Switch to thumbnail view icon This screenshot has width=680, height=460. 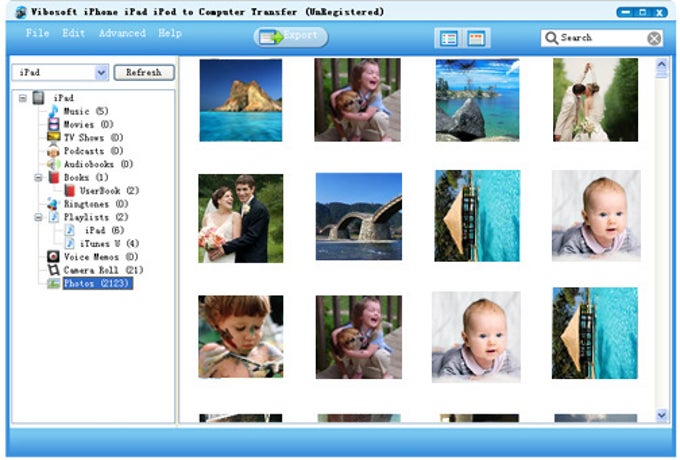(476, 39)
